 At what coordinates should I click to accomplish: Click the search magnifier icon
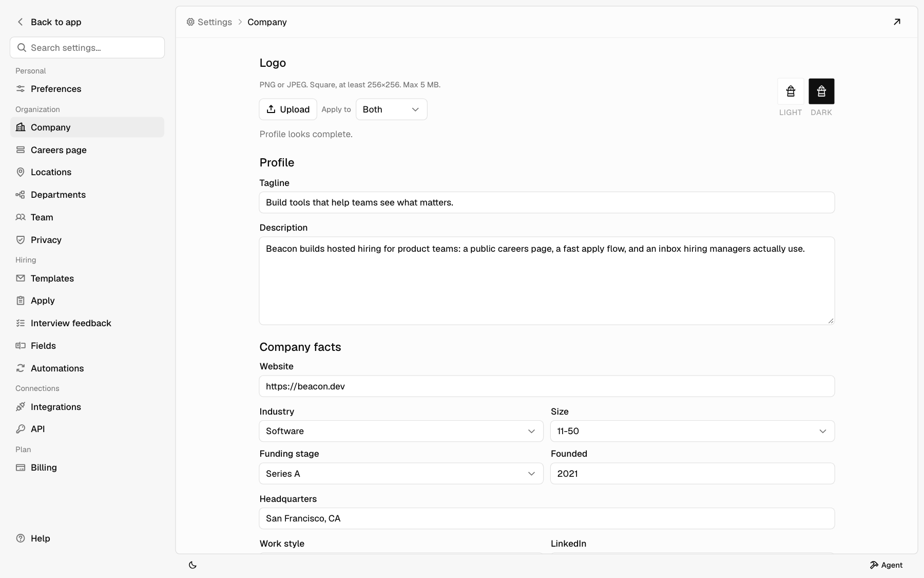[22, 47]
